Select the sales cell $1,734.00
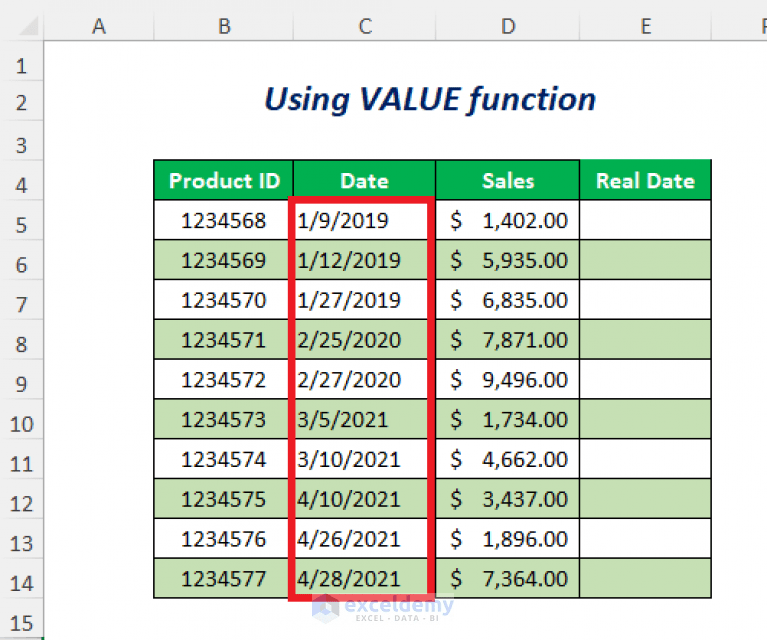 pos(508,419)
